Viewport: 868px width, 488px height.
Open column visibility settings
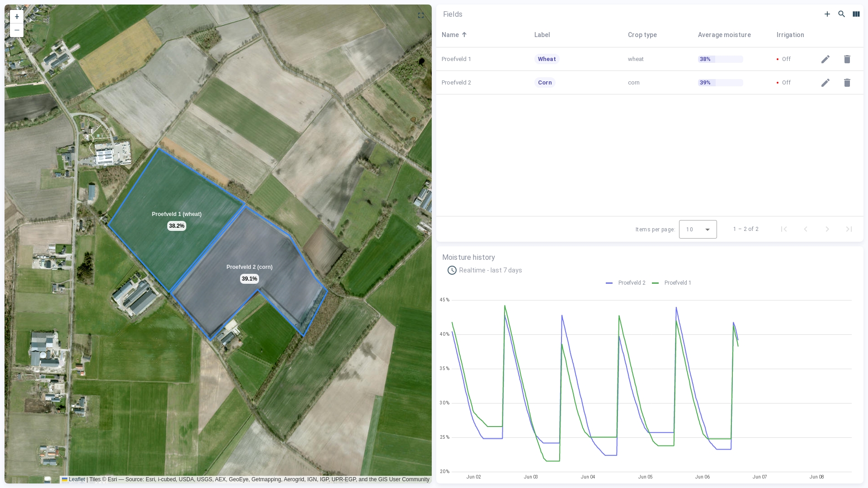click(856, 14)
